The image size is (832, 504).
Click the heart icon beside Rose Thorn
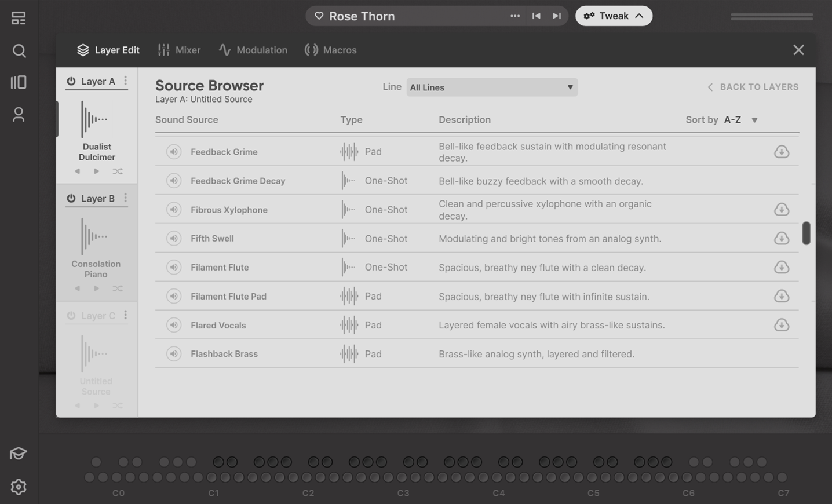(319, 16)
